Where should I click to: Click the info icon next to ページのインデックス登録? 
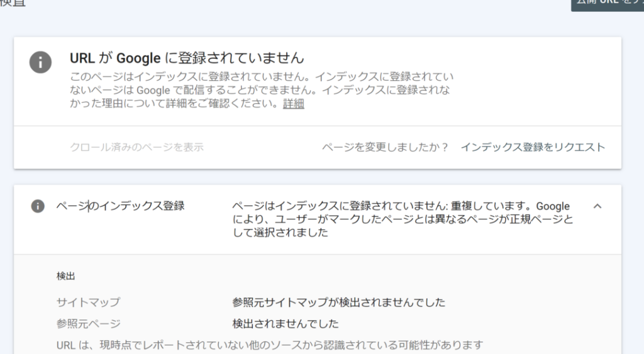pos(38,206)
